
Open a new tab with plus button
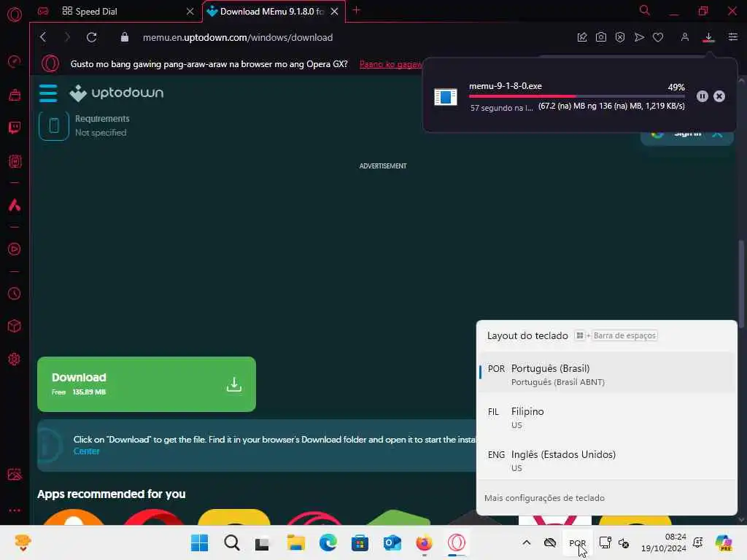click(x=356, y=10)
